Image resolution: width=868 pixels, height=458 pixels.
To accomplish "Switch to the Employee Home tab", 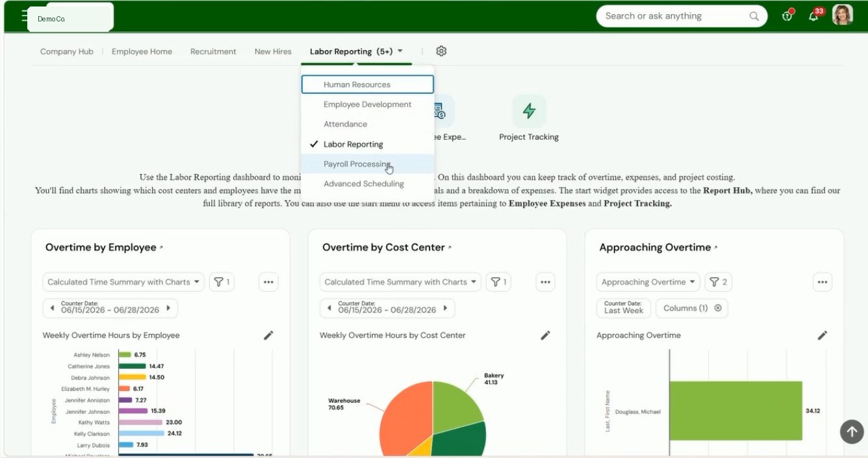I will pyautogui.click(x=142, y=51).
